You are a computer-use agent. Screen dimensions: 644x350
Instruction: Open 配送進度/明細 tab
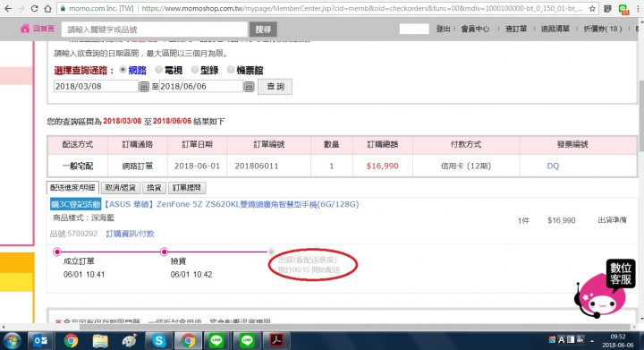tap(72, 188)
